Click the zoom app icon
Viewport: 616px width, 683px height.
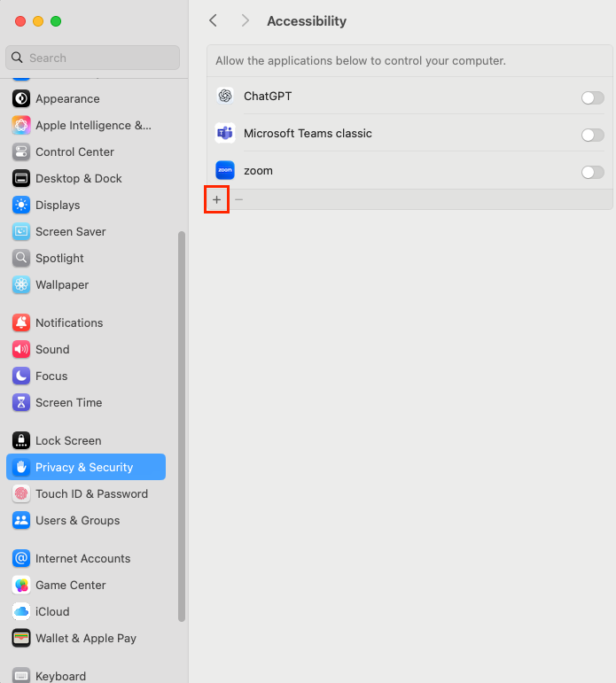(225, 171)
